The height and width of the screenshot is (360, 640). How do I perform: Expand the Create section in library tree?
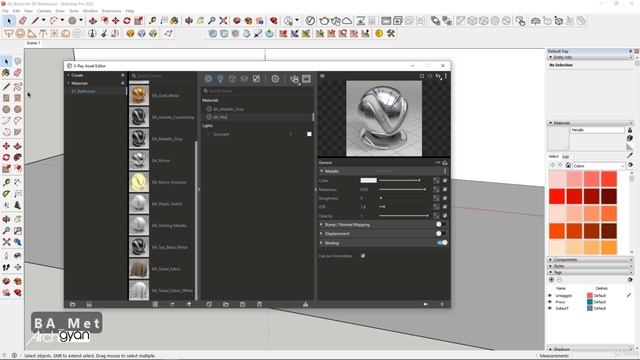69,75
